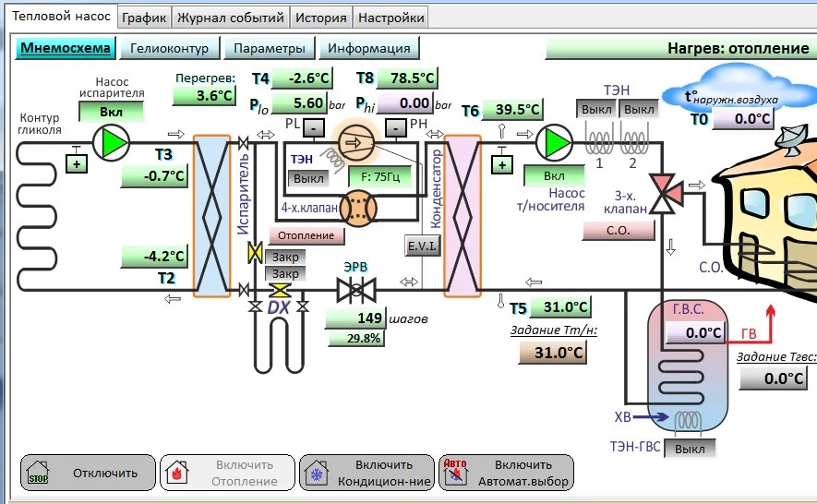Toggle heat carrier pump Вкл state
The height and width of the screenshot is (504, 817).
(x=554, y=176)
